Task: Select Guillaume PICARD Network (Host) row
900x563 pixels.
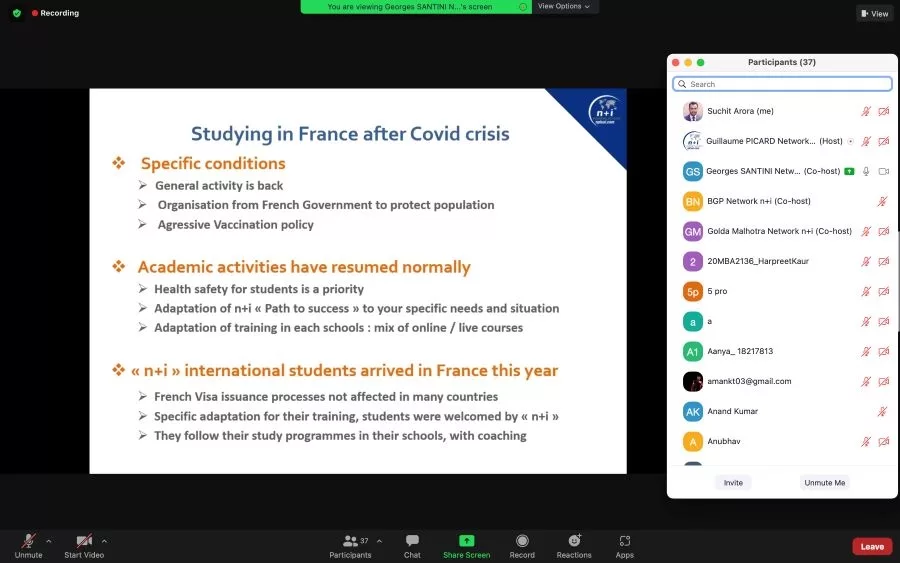Action: pyautogui.click(x=782, y=141)
